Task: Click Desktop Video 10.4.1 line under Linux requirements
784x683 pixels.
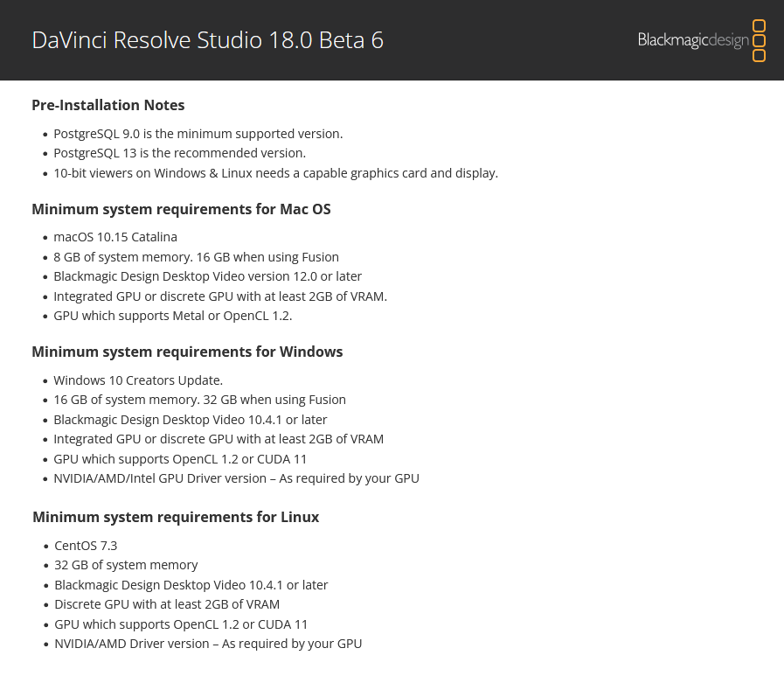Action: [191, 585]
